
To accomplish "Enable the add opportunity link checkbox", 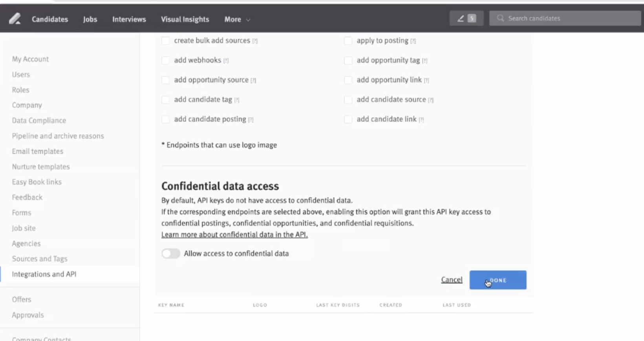I will (x=348, y=80).
